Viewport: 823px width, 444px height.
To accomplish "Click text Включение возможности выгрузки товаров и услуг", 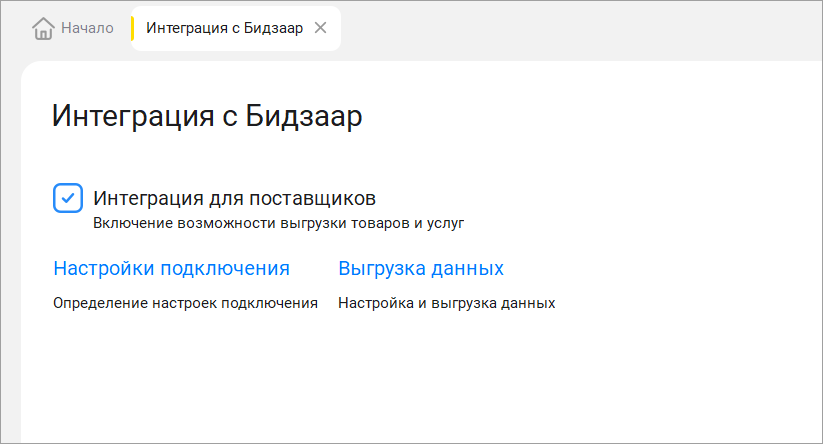I will pyautogui.click(x=279, y=223).
